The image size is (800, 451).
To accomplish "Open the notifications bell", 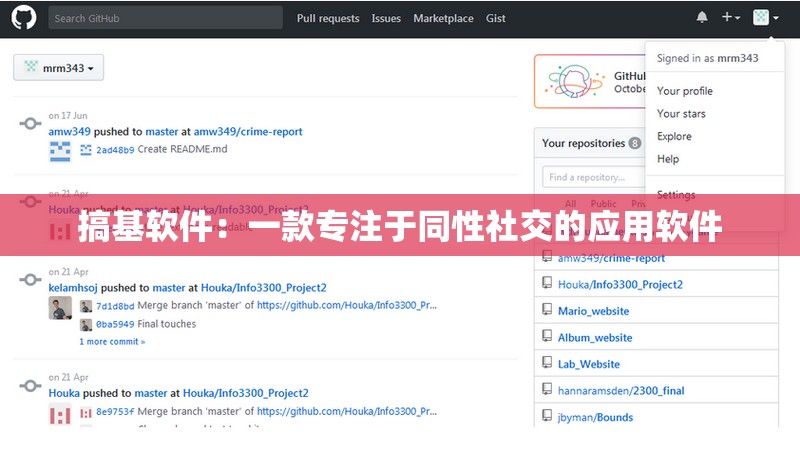I will click(x=702, y=18).
